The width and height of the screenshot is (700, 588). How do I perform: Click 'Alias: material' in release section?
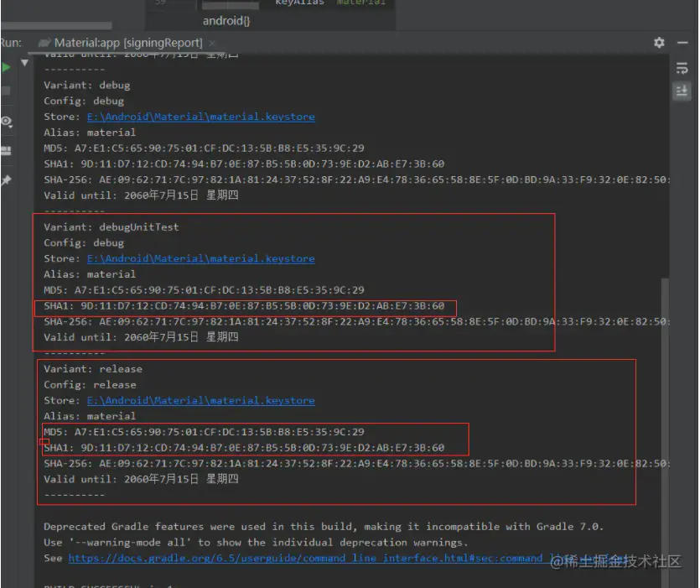[90, 416]
